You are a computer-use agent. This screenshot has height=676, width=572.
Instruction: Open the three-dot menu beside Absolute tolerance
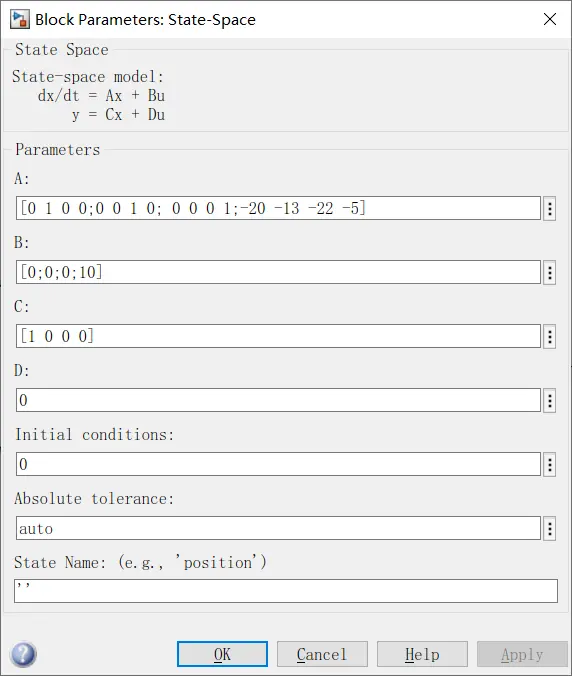click(x=550, y=529)
